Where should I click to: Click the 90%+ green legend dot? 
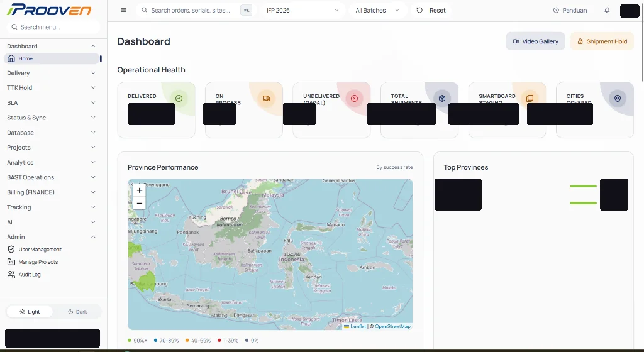point(130,341)
